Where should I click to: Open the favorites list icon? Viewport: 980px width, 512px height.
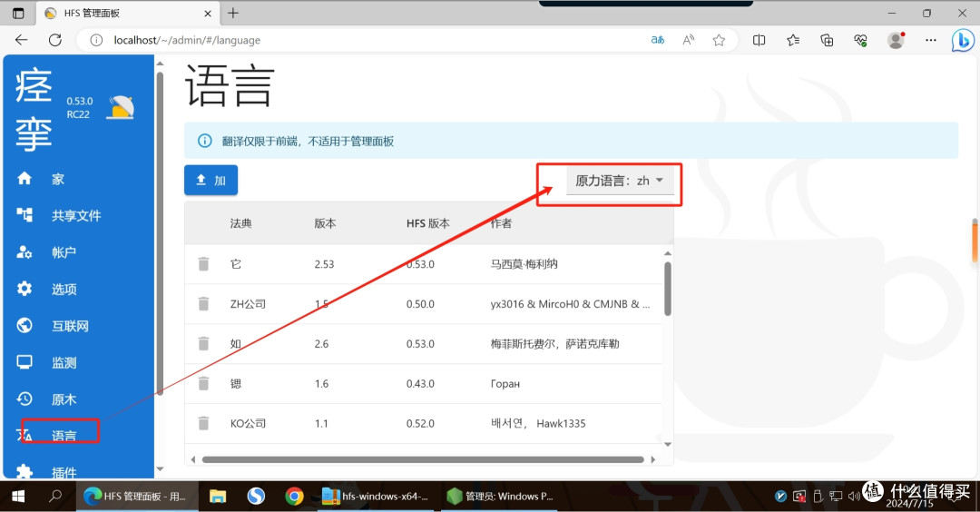pos(793,40)
